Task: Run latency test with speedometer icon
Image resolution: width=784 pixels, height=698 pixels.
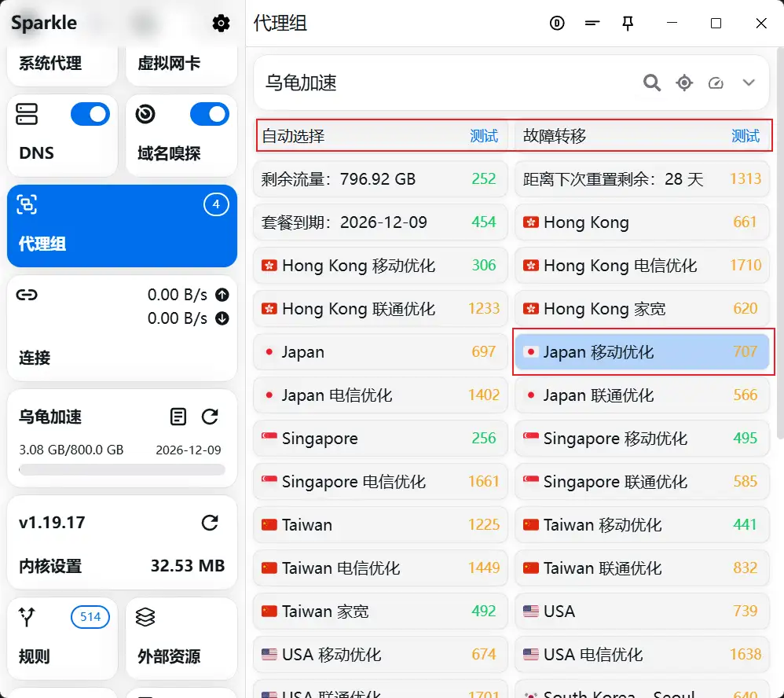Action: [x=716, y=83]
